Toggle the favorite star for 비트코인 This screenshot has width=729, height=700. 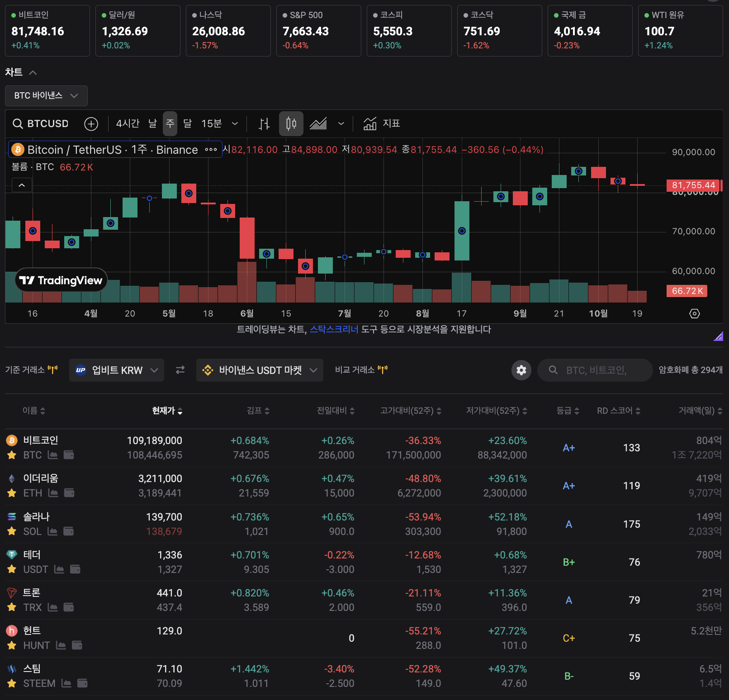(12, 455)
